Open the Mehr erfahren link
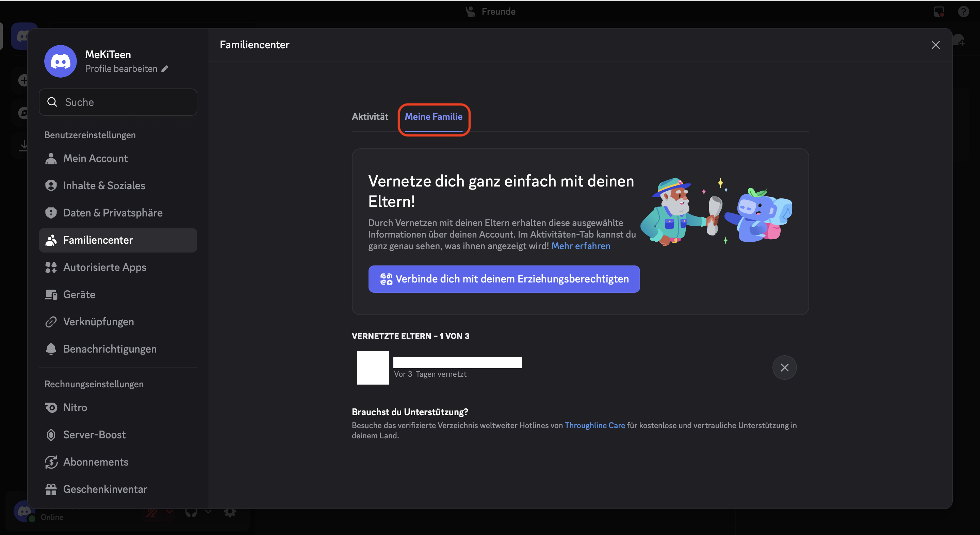 [580, 246]
